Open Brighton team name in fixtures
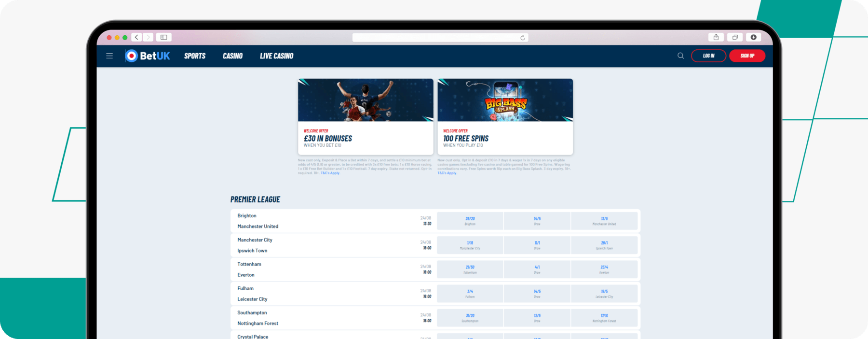Image resolution: width=868 pixels, height=339 pixels. point(247,216)
